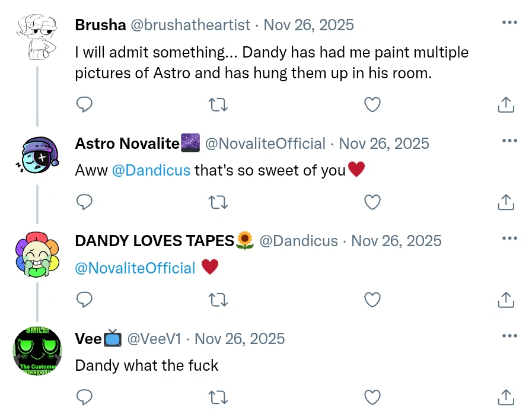Like Astro Novalite's reply
Screen dimensions: 532x420
(372, 202)
